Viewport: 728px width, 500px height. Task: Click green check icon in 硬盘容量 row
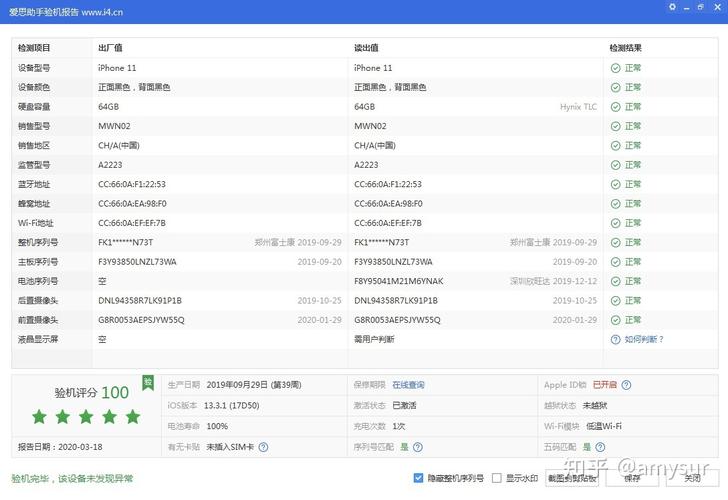click(x=616, y=107)
